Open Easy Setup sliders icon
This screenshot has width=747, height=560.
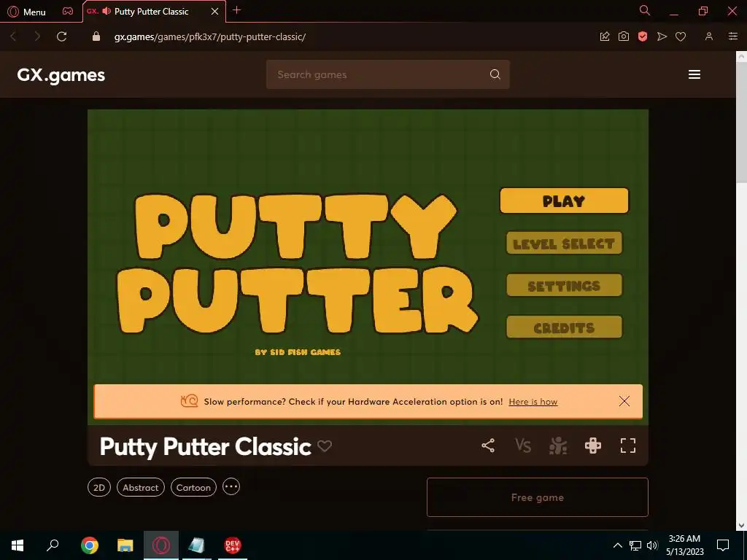[733, 36]
